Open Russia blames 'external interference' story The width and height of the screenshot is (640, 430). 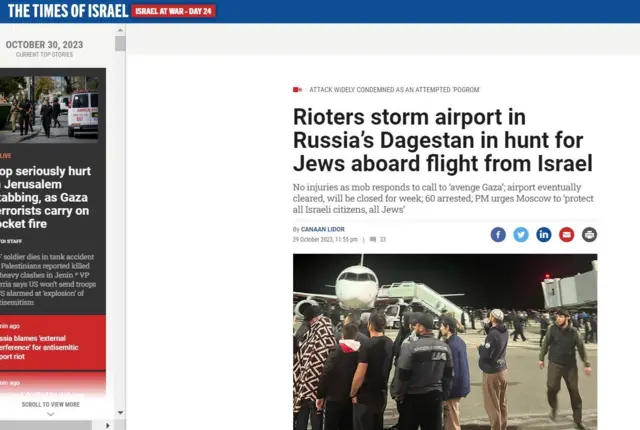[39, 347]
